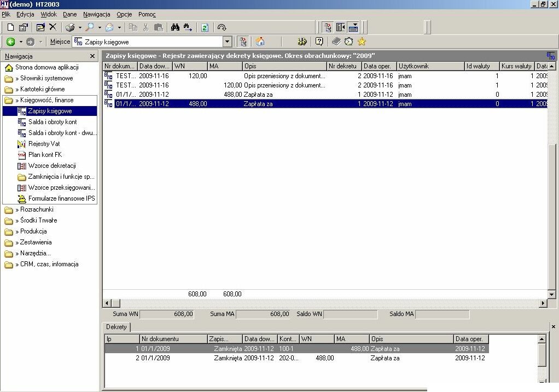Open the Back history dropdown arrow
The height and width of the screenshot is (392, 559).
coord(21,42)
